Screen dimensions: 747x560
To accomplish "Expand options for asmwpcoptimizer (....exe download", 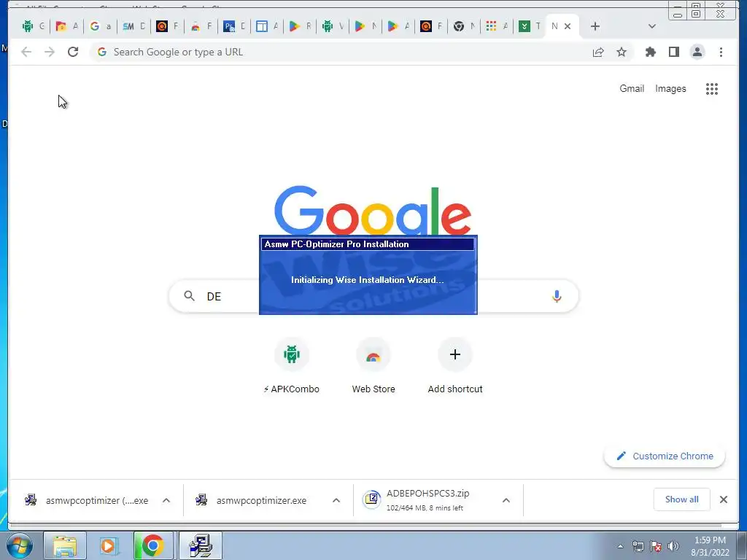I will [x=166, y=500].
